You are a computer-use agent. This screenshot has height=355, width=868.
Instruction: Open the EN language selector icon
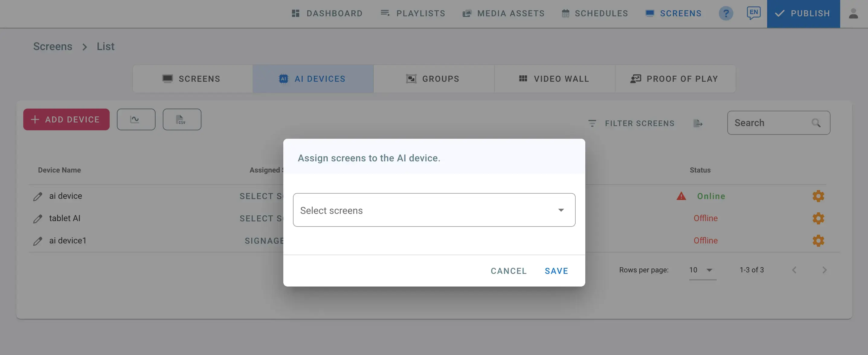pos(754,13)
